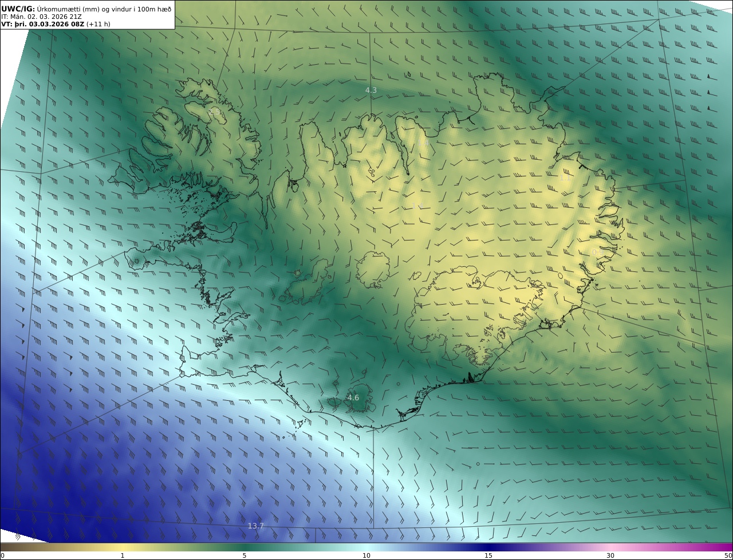733x560 pixels.
Task: Click the 4.6 value label on map
Action: [353, 397]
